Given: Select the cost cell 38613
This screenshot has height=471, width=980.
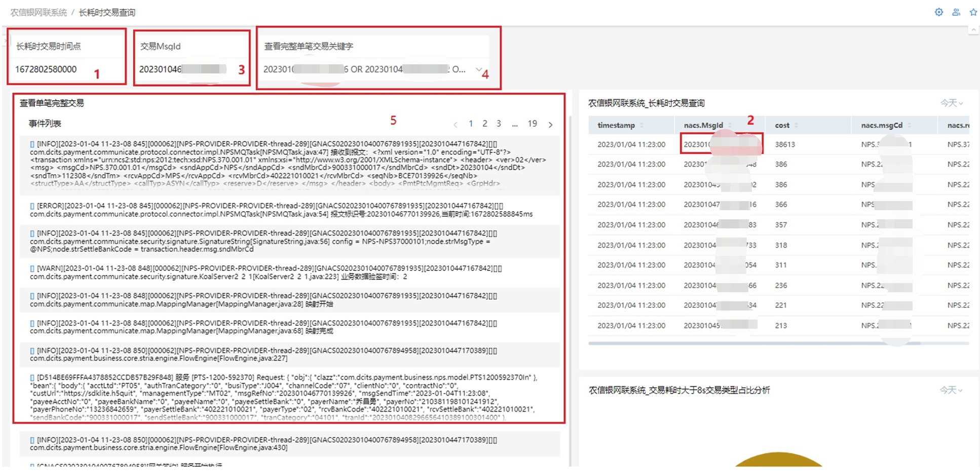Looking at the screenshot, I should 785,144.
